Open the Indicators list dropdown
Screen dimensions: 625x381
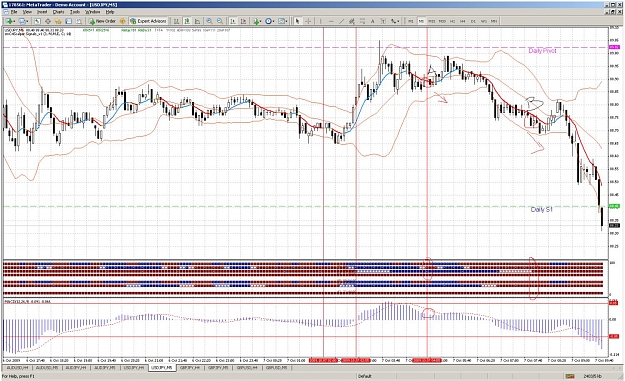coord(257,21)
